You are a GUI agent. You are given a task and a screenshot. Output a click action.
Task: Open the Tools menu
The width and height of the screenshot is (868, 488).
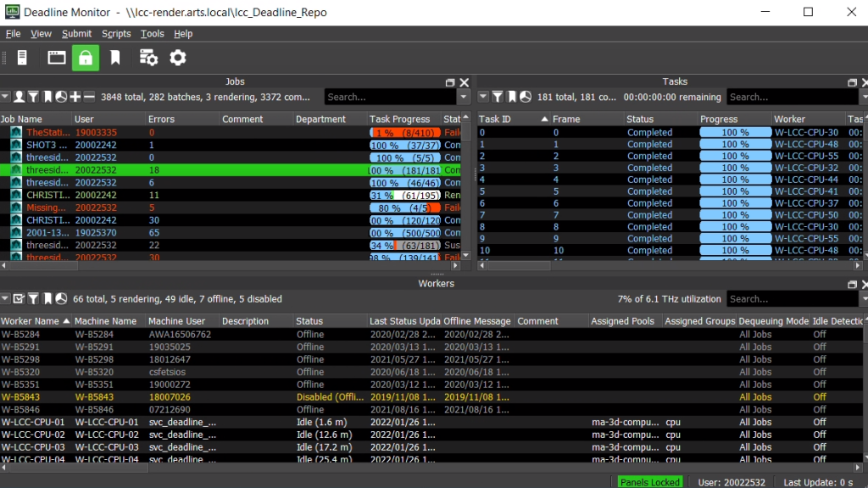tap(153, 34)
